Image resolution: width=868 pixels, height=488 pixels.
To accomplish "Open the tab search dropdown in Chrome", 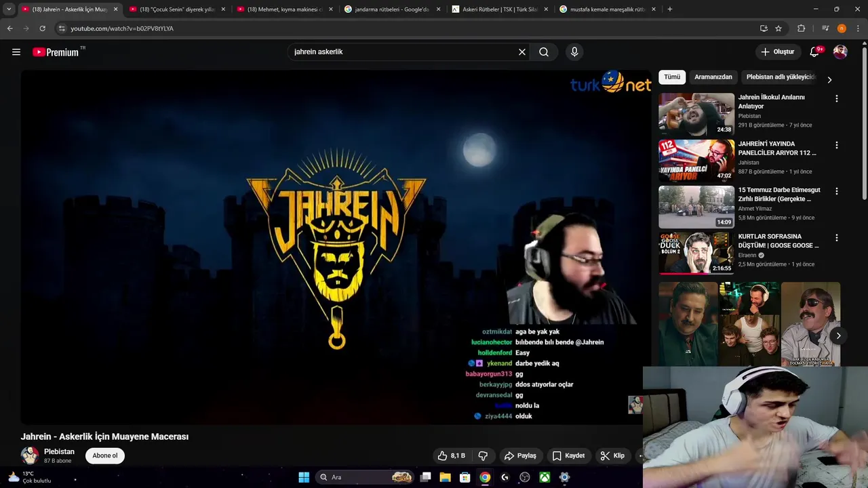I will point(9,9).
